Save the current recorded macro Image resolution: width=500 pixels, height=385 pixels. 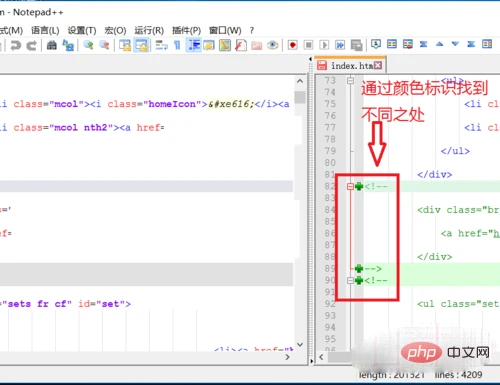coord(356,45)
